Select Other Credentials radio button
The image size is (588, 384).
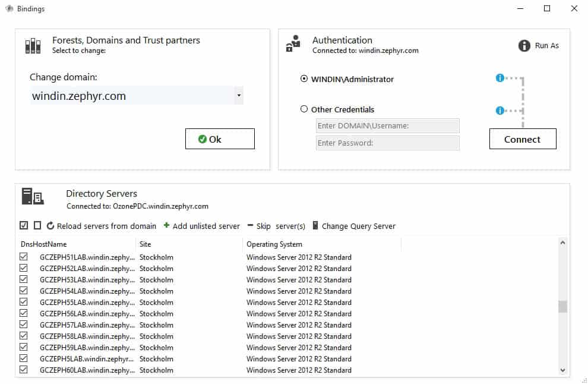point(304,109)
